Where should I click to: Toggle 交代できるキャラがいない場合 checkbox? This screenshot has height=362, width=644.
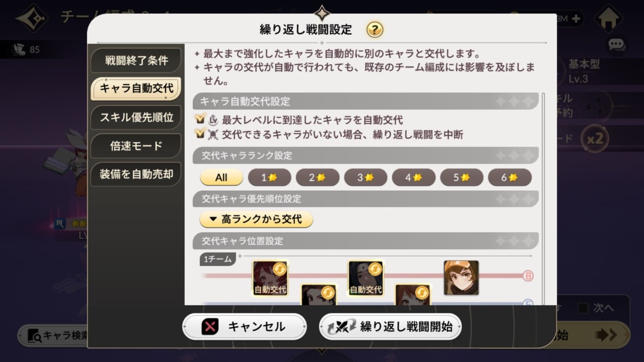(201, 134)
